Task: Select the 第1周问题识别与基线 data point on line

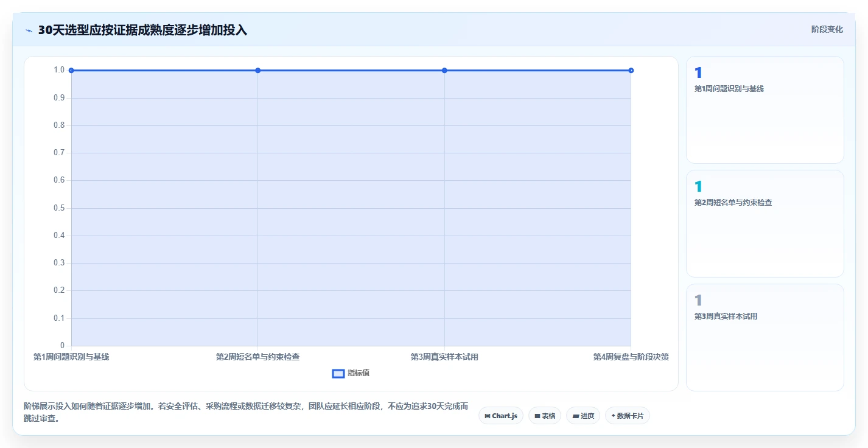Action: coord(71,71)
